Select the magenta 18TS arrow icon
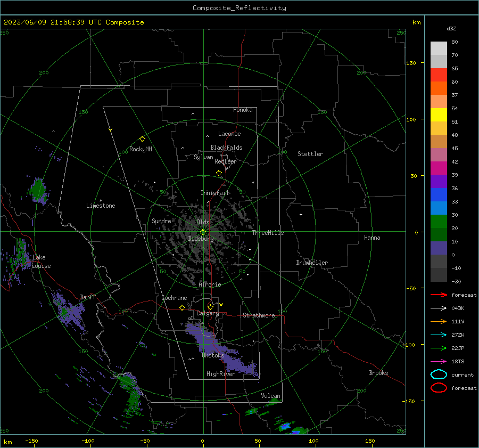 tap(439, 362)
